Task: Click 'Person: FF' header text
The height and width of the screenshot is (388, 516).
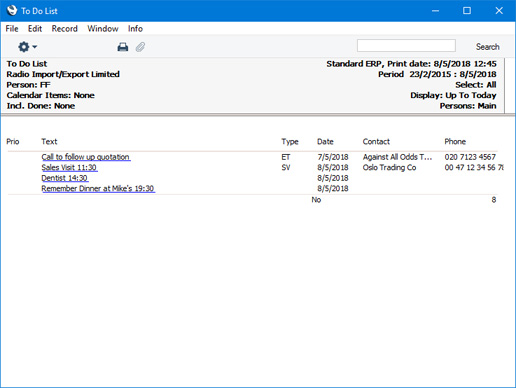Action: (x=28, y=85)
